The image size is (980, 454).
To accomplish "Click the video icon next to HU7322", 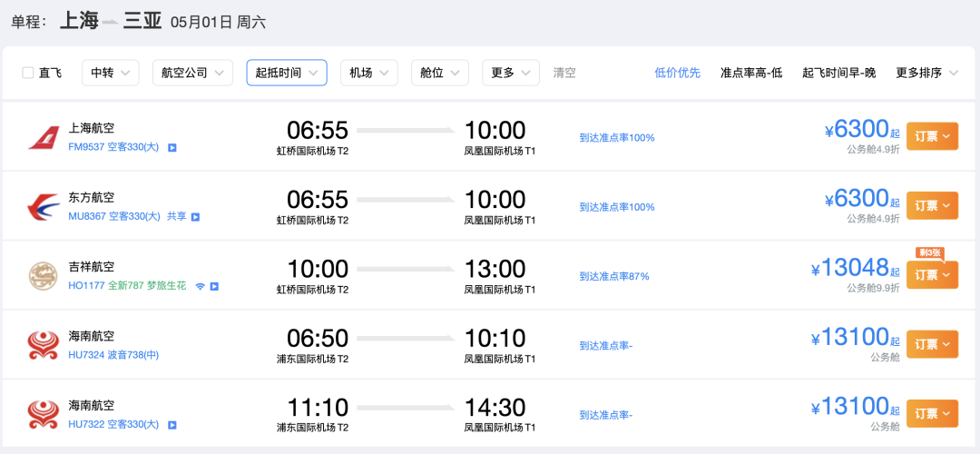I will tap(172, 425).
